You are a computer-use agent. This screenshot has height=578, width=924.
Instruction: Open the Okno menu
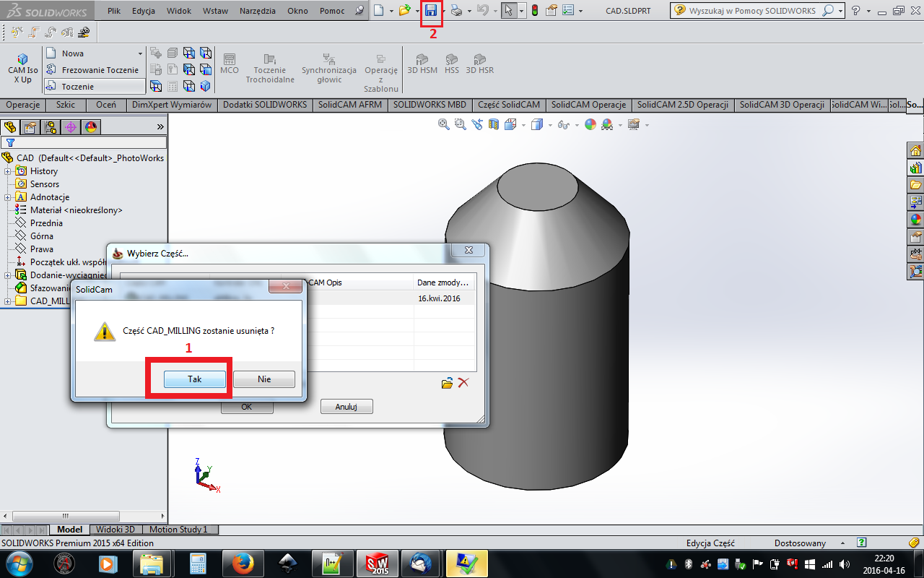[x=297, y=11]
